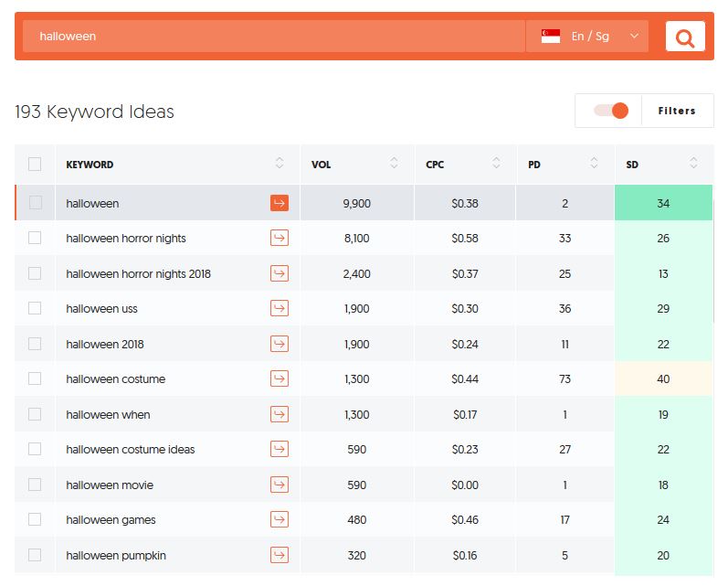Check the halloween costume ideas checkbox
This screenshot has height=586, width=728.
point(35,449)
